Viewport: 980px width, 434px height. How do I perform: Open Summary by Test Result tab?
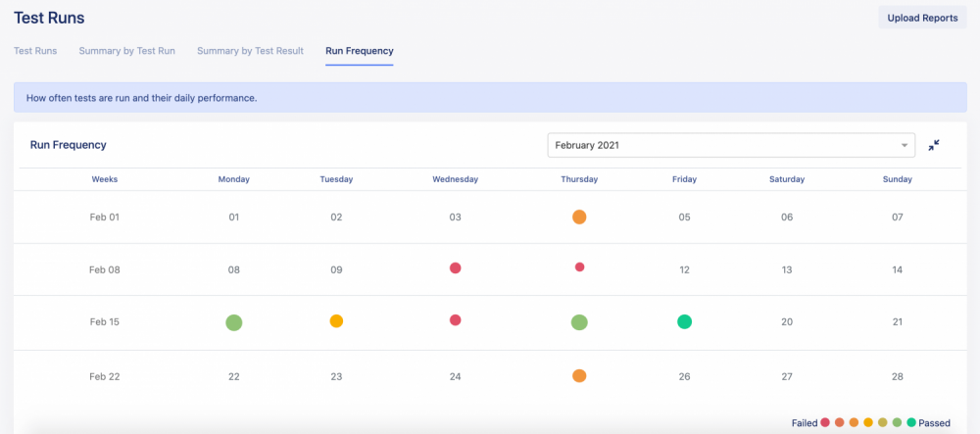[x=251, y=51]
